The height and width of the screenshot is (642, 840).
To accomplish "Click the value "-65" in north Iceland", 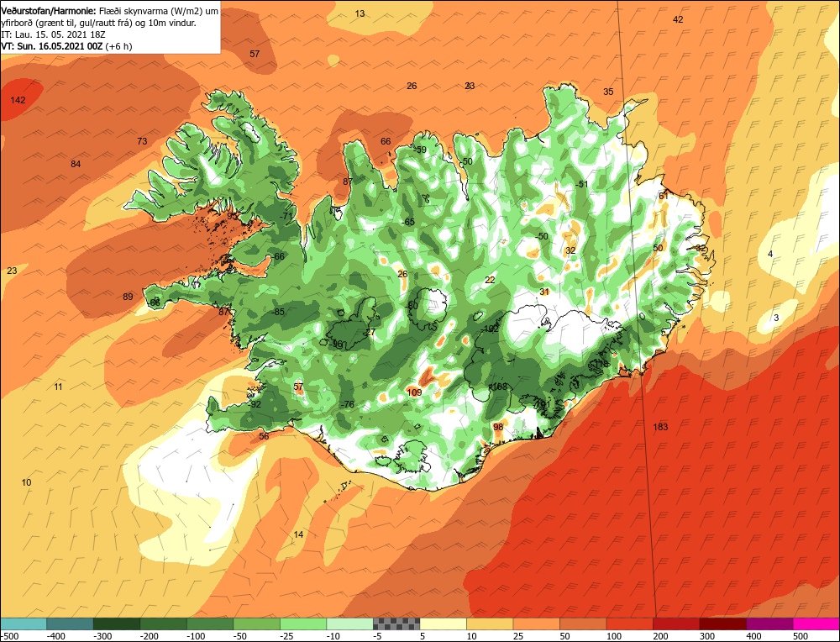I will pos(407,222).
